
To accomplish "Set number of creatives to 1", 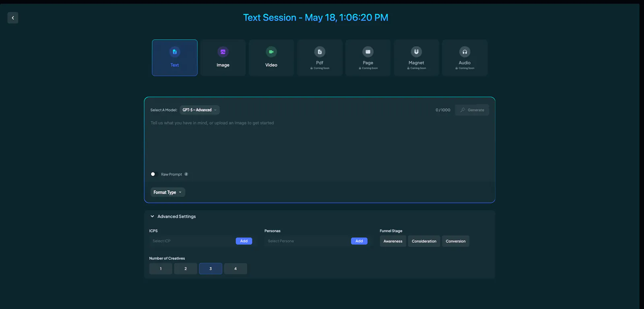I will pyautogui.click(x=161, y=269).
